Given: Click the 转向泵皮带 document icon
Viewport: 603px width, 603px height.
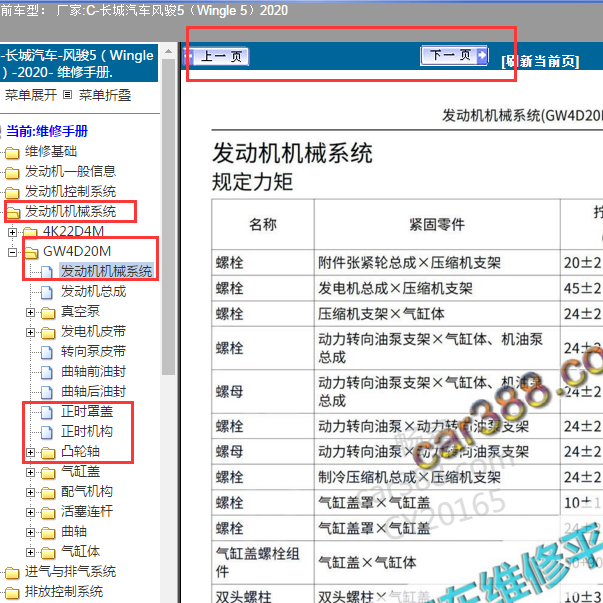Looking at the screenshot, I should click(x=47, y=352).
